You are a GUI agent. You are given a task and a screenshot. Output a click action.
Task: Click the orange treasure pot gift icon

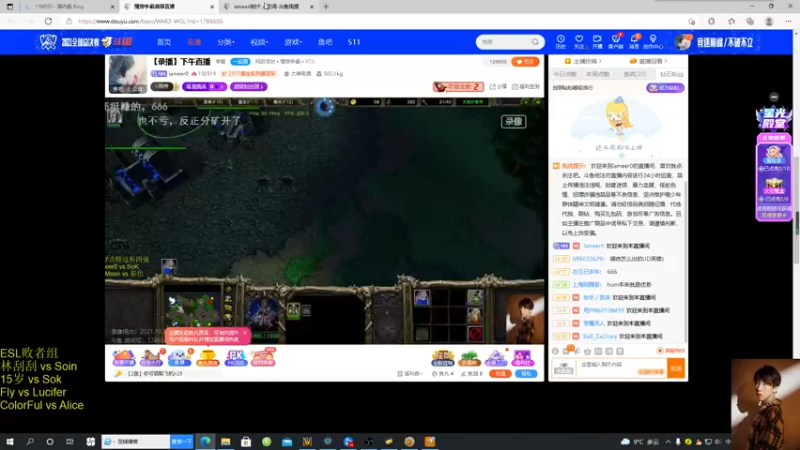pyautogui.click(x=207, y=358)
